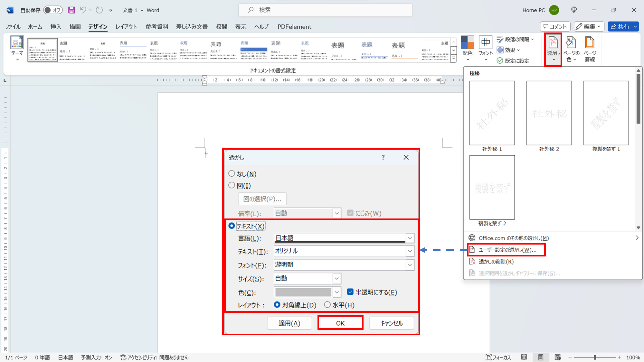This screenshot has height=362, width=644.
Task: Toggle 自動保存 autosave switch
Action: tap(53, 10)
